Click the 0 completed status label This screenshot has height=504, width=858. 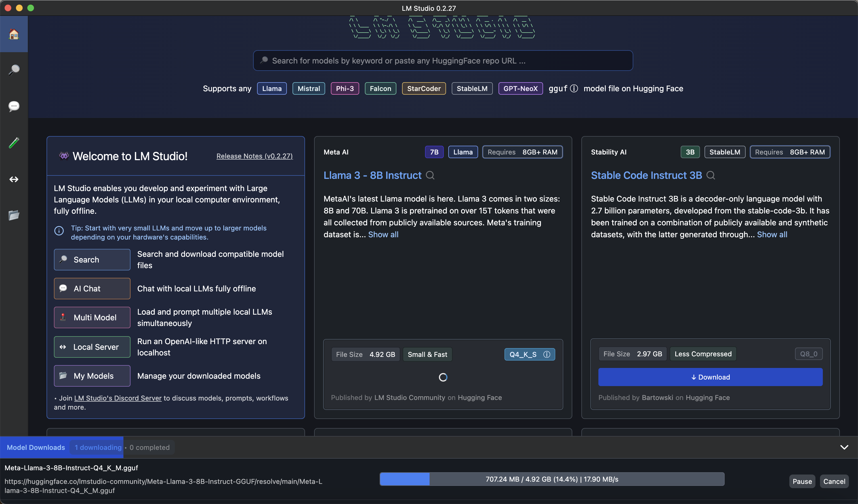click(x=150, y=447)
